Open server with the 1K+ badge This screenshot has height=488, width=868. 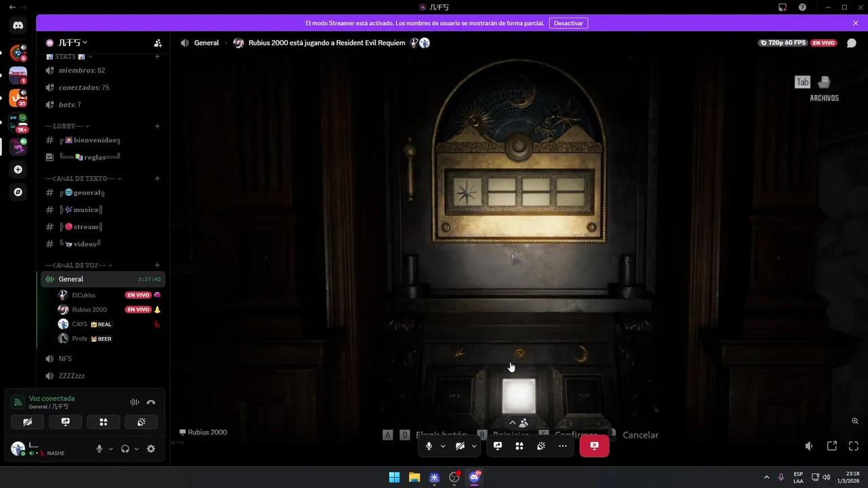pos(18,122)
